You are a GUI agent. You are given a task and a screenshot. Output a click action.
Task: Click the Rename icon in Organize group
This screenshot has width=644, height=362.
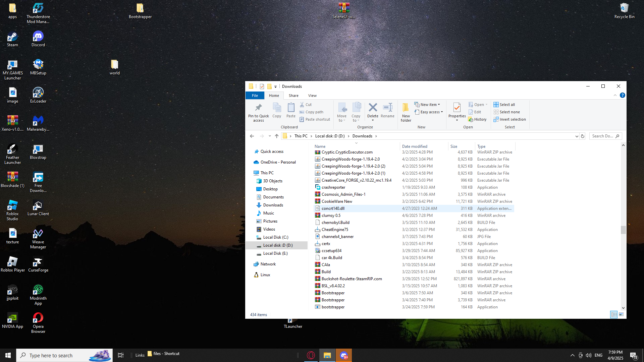point(387,108)
